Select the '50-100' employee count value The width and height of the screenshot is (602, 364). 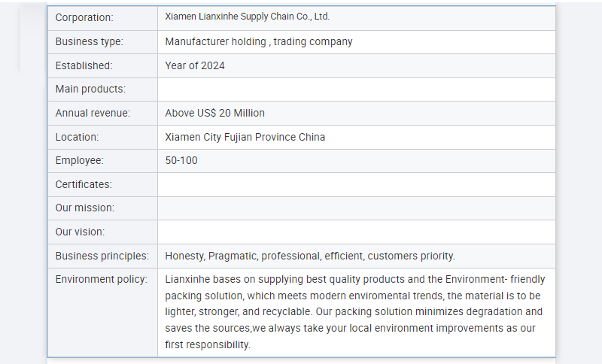point(181,160)
